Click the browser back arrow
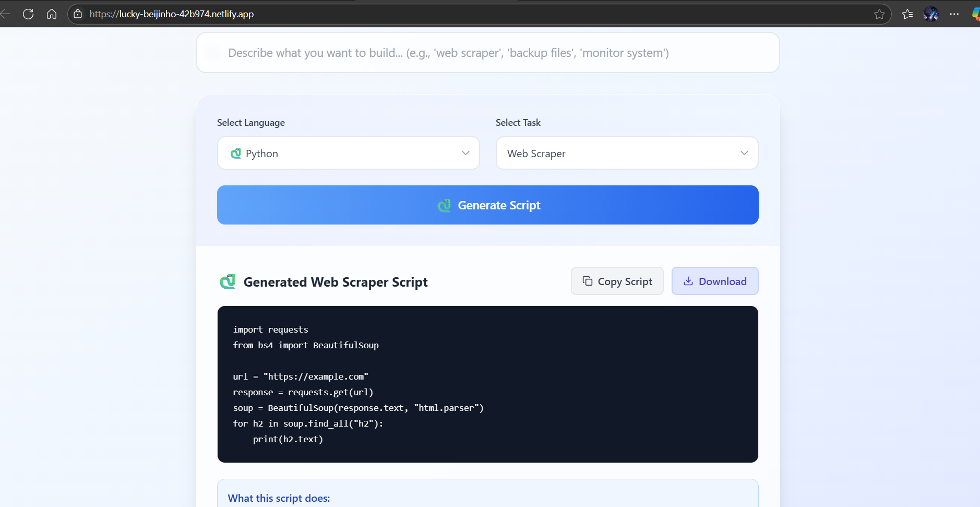 pos(5,14)
